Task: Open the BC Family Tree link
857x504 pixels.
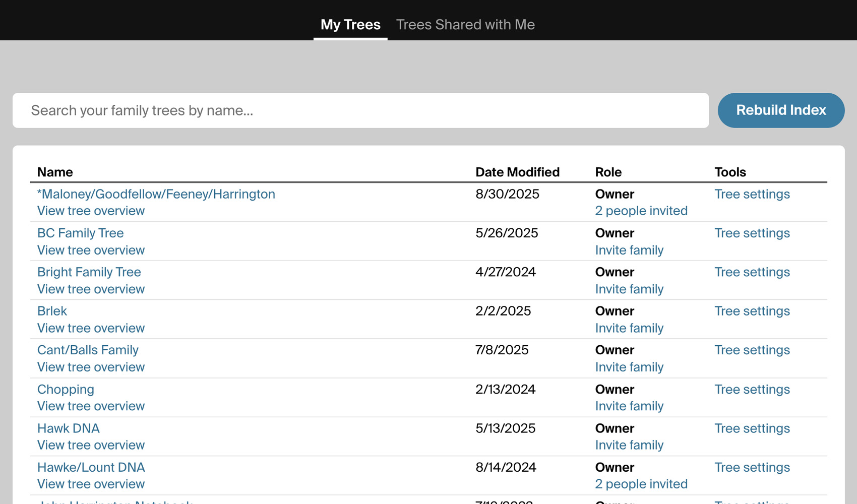Action: tap(81, 233)
